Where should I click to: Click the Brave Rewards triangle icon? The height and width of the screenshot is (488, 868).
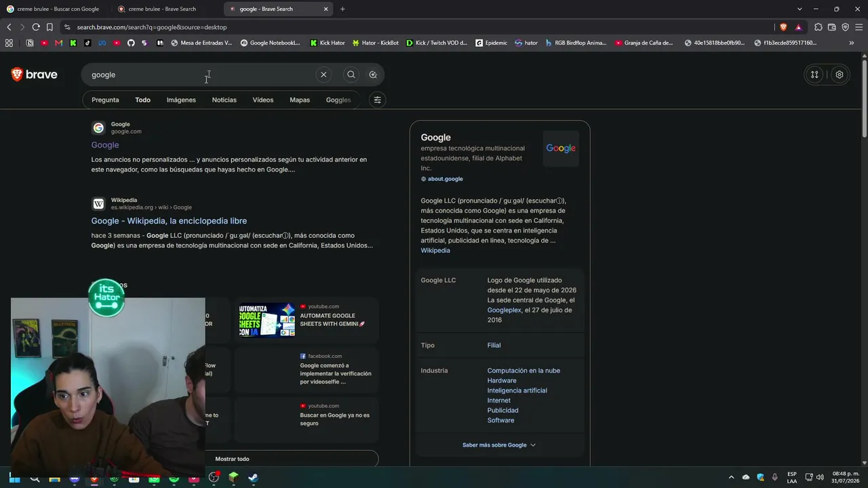click(x=798, y=27)
